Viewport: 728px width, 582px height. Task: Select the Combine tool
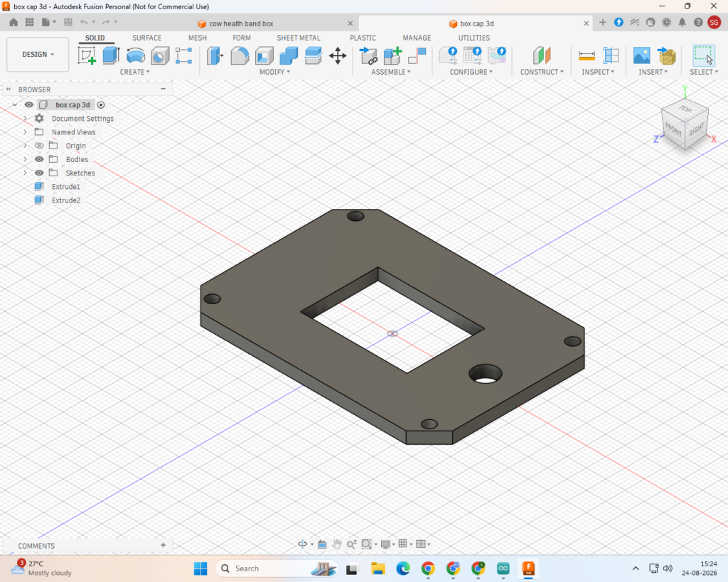289,55
